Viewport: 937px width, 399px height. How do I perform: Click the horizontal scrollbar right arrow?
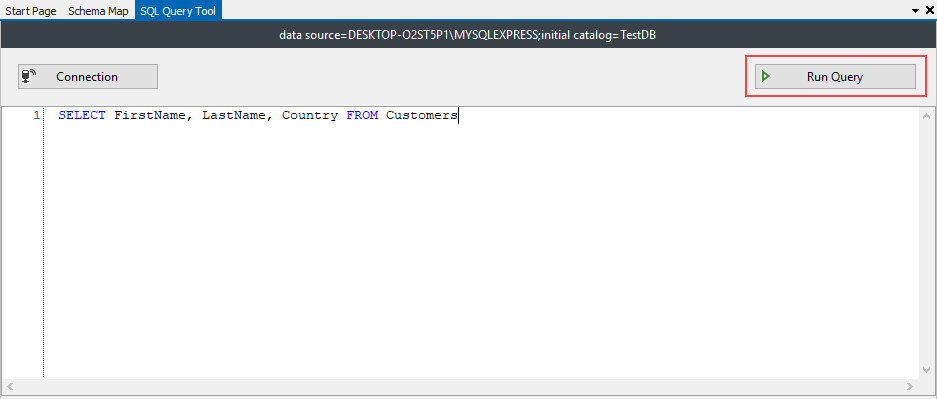point(910,386)
